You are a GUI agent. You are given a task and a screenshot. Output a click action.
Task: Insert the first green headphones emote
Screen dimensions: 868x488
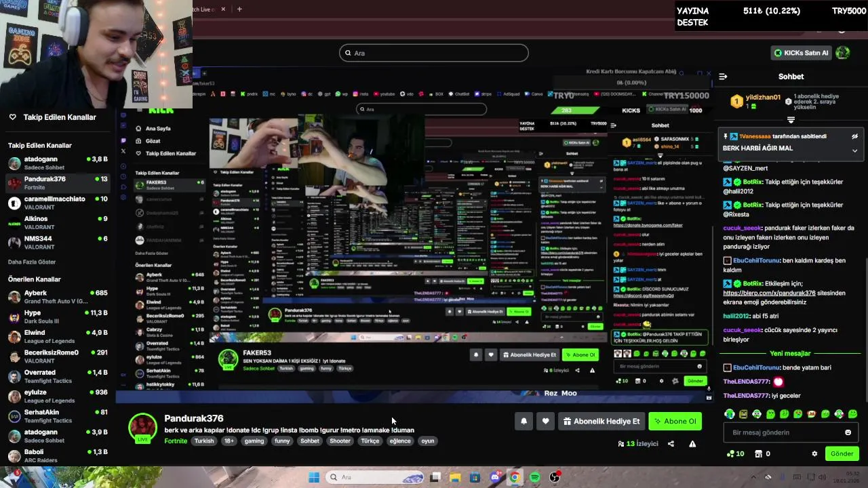(730, 413)
